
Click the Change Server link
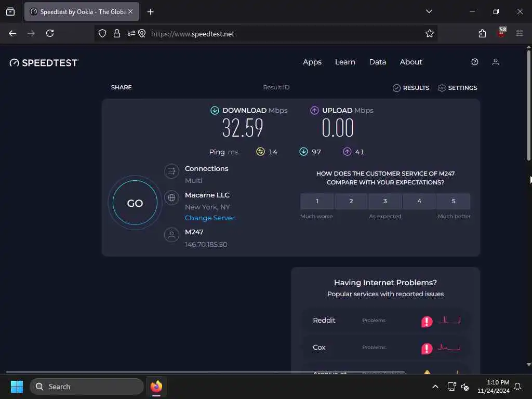tap(210, 218)
